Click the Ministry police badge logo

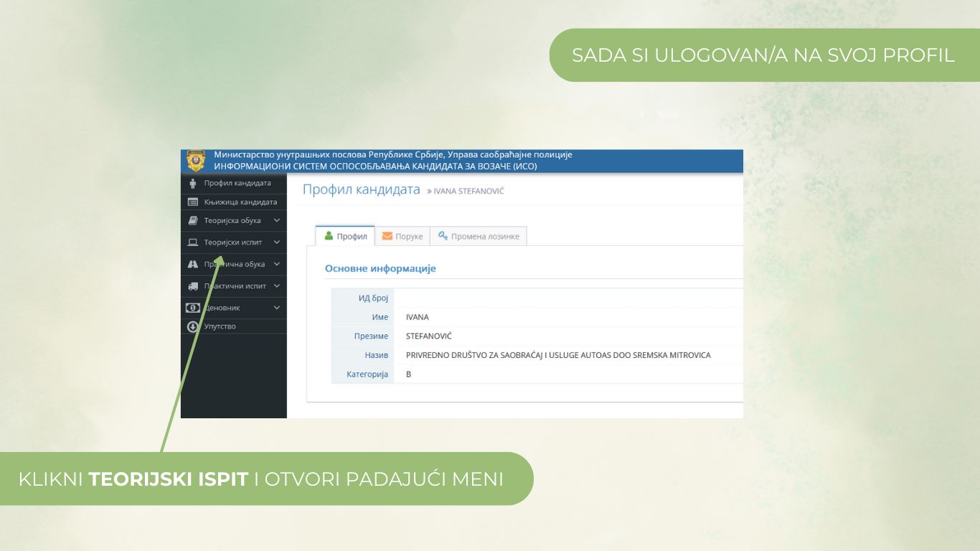(195, 160)
